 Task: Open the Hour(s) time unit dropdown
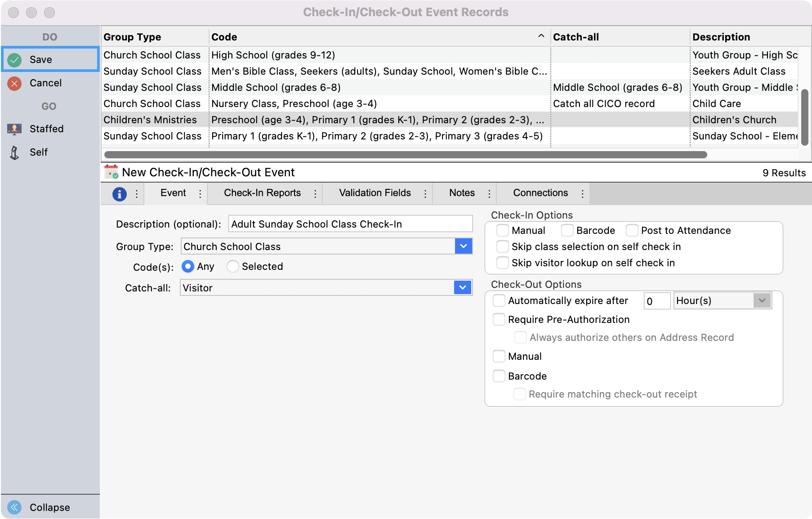pos(762,300)
